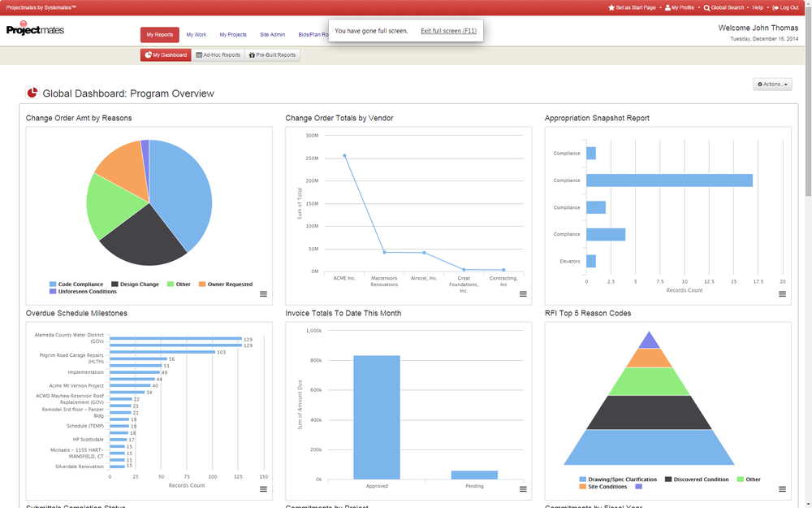Viewport: 812px width, 508px height.
Task: Click the HP Scottsdale label
Action: point(88,440)
